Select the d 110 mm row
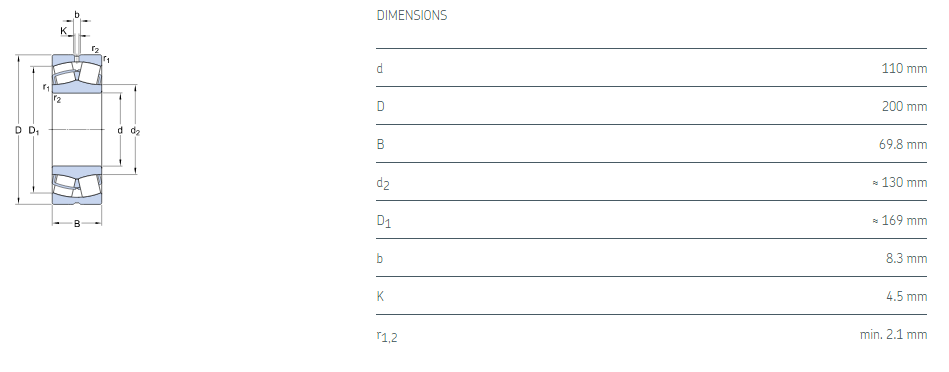 (x=651, y=68)
